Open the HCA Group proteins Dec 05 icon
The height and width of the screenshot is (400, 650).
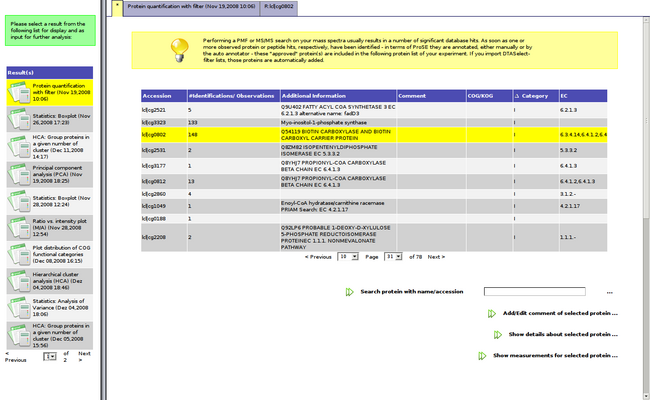click(x=19, y=335)
